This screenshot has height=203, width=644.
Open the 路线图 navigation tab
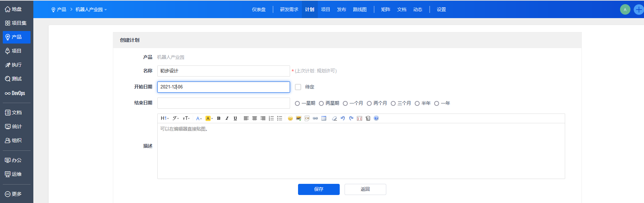coord(360,9)
